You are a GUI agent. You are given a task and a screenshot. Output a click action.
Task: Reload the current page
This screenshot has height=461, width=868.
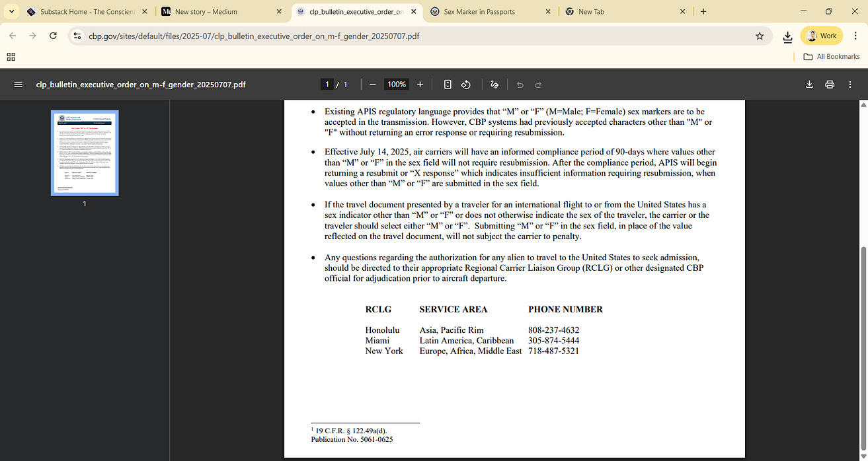coord(53,36)
